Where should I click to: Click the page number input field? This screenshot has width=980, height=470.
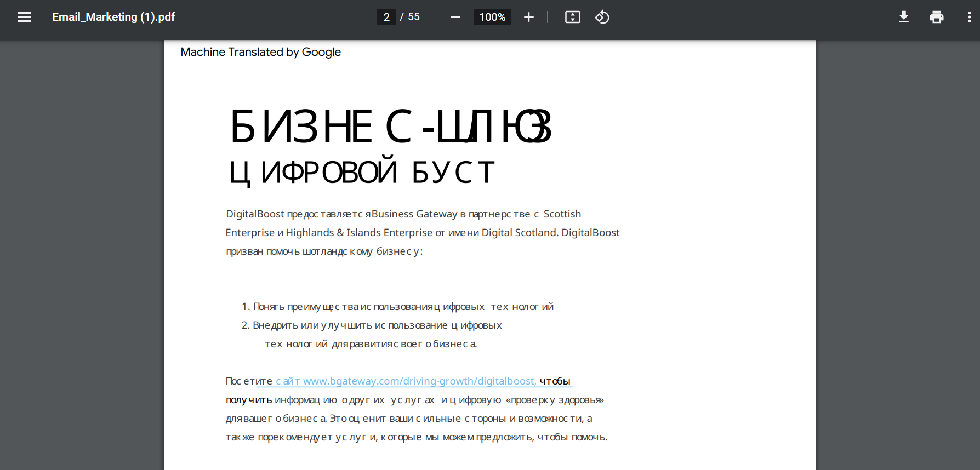point(386,17)
